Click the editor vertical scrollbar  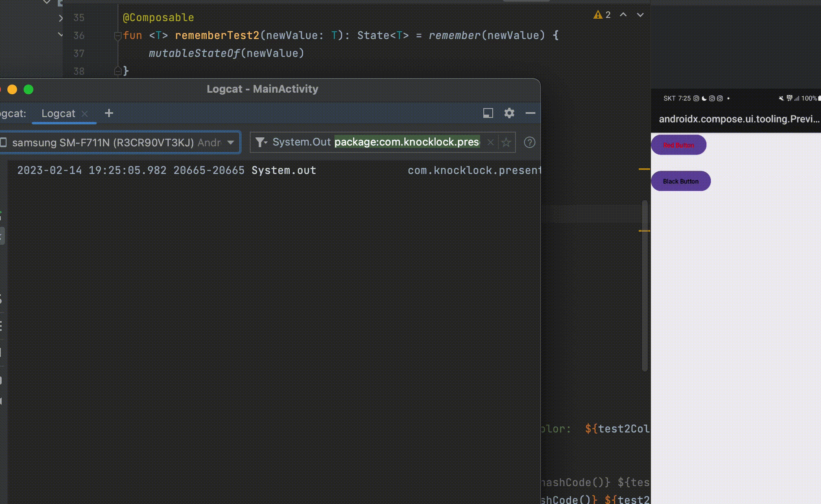pyautogui.click(x=644, y=285)
